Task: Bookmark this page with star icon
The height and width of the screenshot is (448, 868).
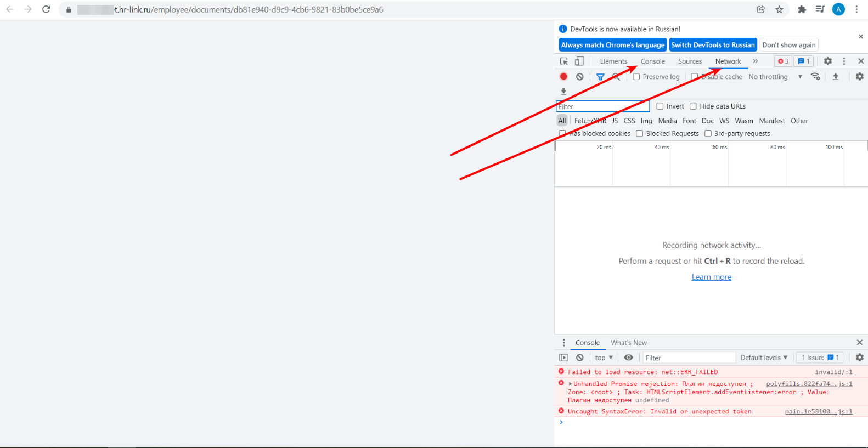Action: pyautogui.click(x=779, y=9)
